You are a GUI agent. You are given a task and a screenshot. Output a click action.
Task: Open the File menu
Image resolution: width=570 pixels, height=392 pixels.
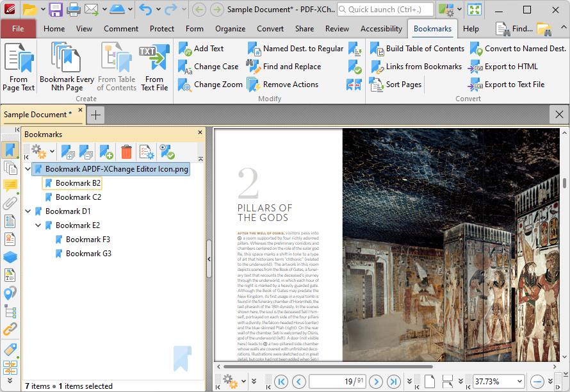(x=18, y=29)
